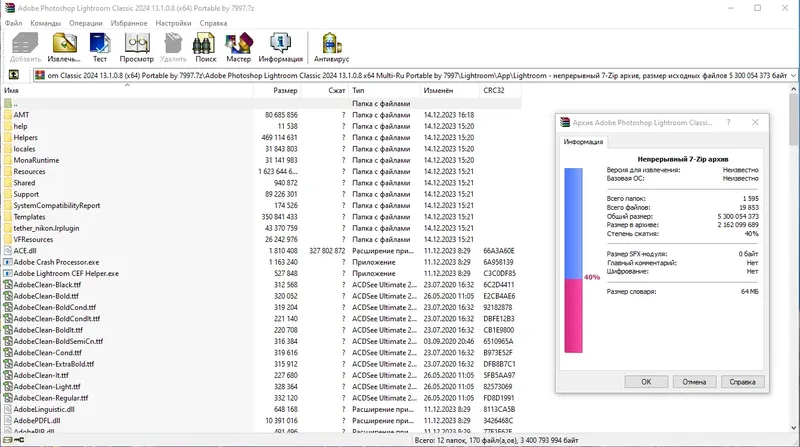Select the AdobeClean-It.ttf row
This screenshot has width=800, height=447.
[x=262, y=375]
